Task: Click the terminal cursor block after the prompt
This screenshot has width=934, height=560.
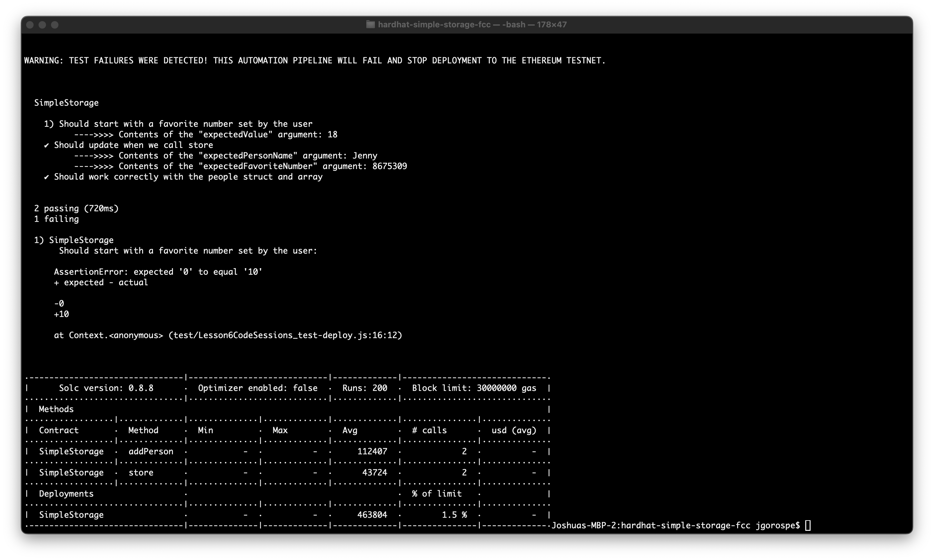Action: [x=807, y=525]
